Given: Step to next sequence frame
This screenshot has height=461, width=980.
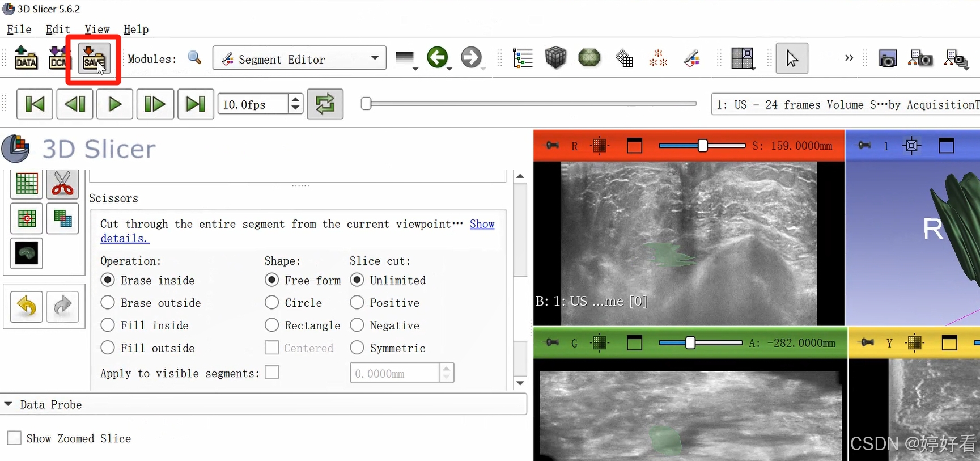Looking at the screenshot, I should point(155,104).
